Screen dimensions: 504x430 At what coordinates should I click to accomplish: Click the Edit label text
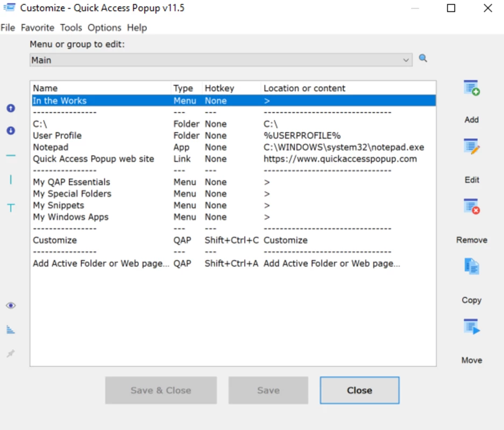[472, 180]
